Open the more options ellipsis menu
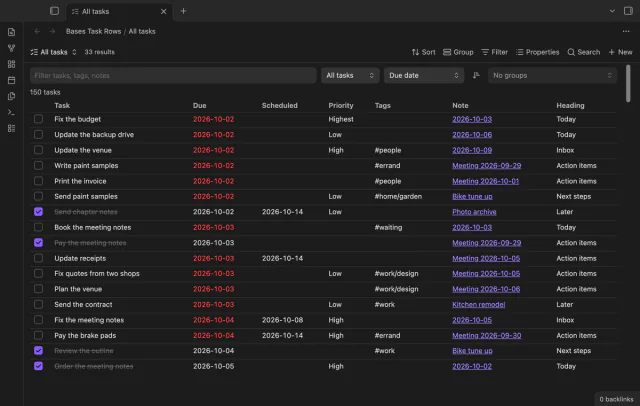The image size is (640, 406). point(626,31)
